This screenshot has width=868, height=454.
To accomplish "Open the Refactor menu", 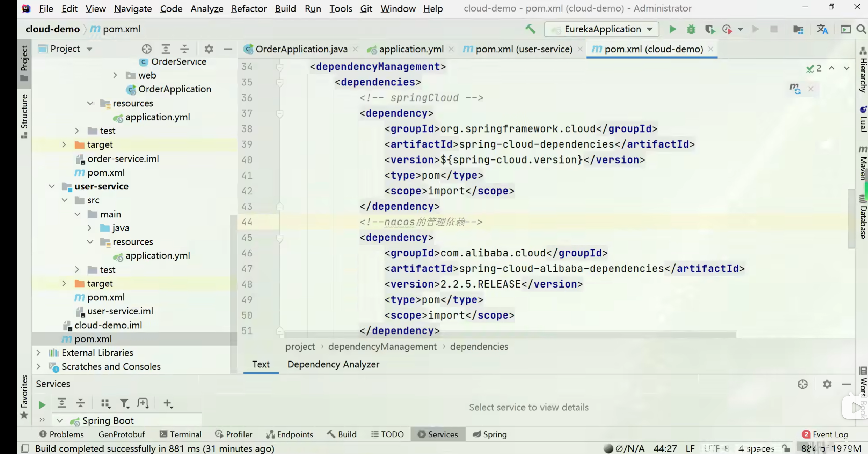I will pyautogui.click(x=249, y=8).
